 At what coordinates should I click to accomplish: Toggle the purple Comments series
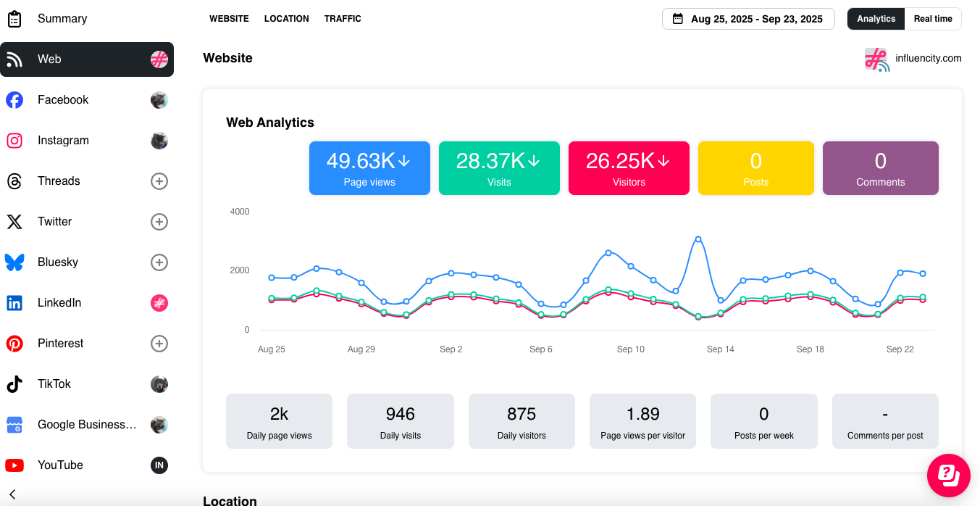click(x=881, y=168)
